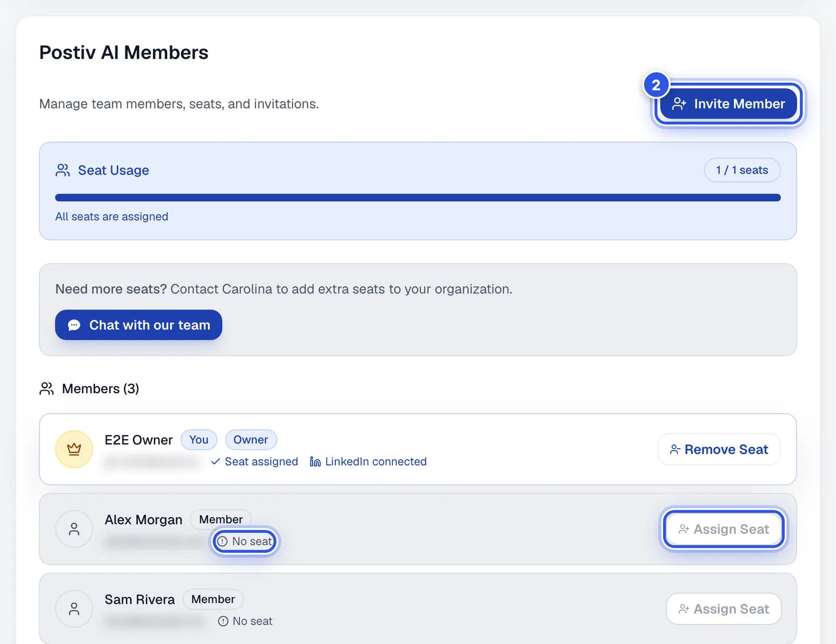
Task: Click the 1 / 1 seats badge
Action: 742,170
